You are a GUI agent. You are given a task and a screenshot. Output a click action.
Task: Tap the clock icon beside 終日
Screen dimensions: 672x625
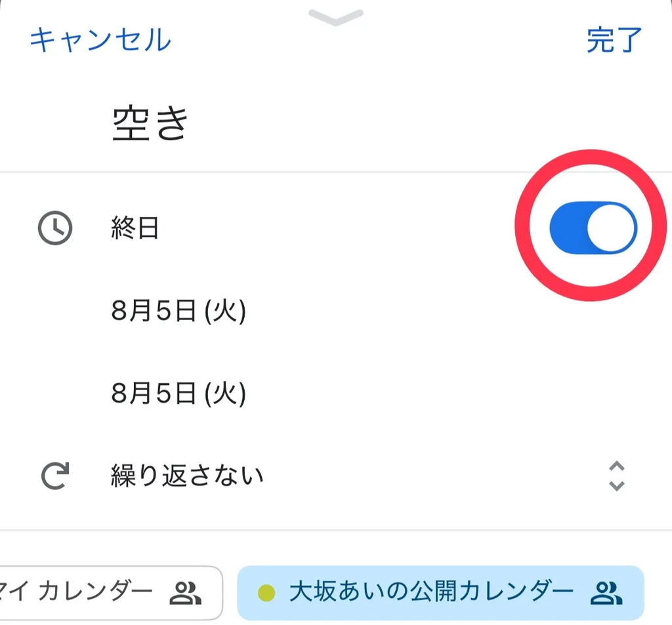(55, 230)
